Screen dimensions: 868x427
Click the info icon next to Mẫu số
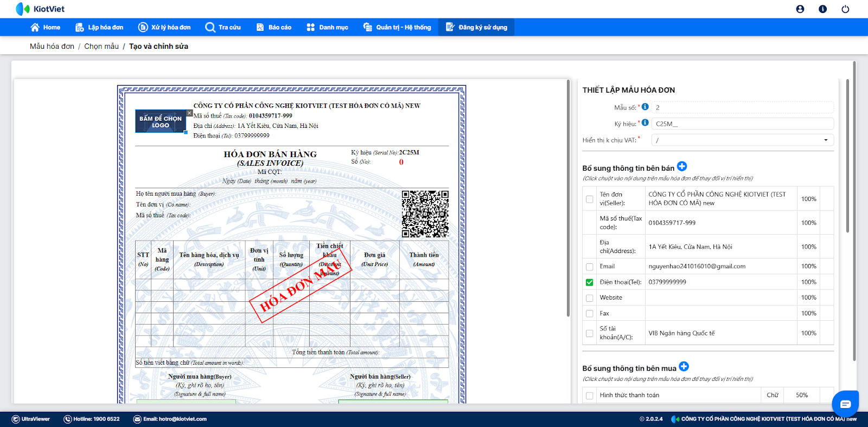[x=645, y=107]
